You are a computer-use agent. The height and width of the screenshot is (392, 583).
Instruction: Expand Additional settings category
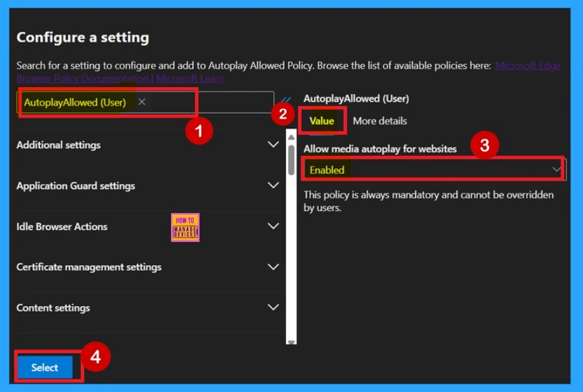point(148,145)
